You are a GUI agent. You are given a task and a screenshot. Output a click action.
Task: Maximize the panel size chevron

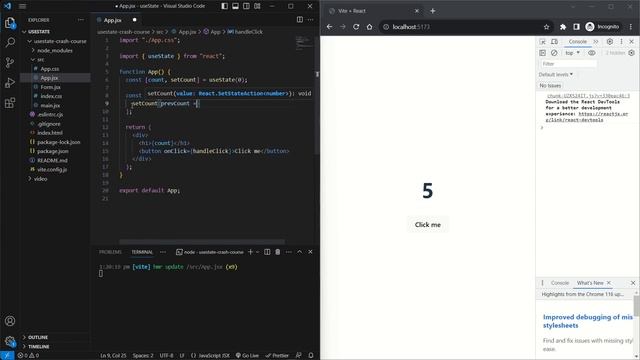click(x=300, y=252)
